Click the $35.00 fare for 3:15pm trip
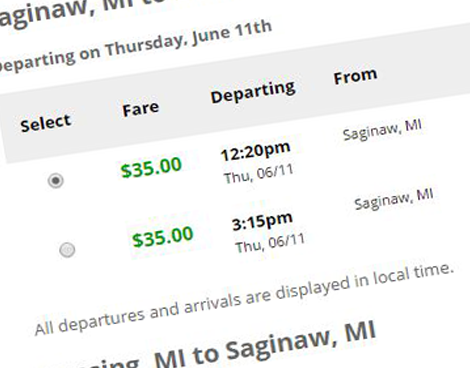 163,236
